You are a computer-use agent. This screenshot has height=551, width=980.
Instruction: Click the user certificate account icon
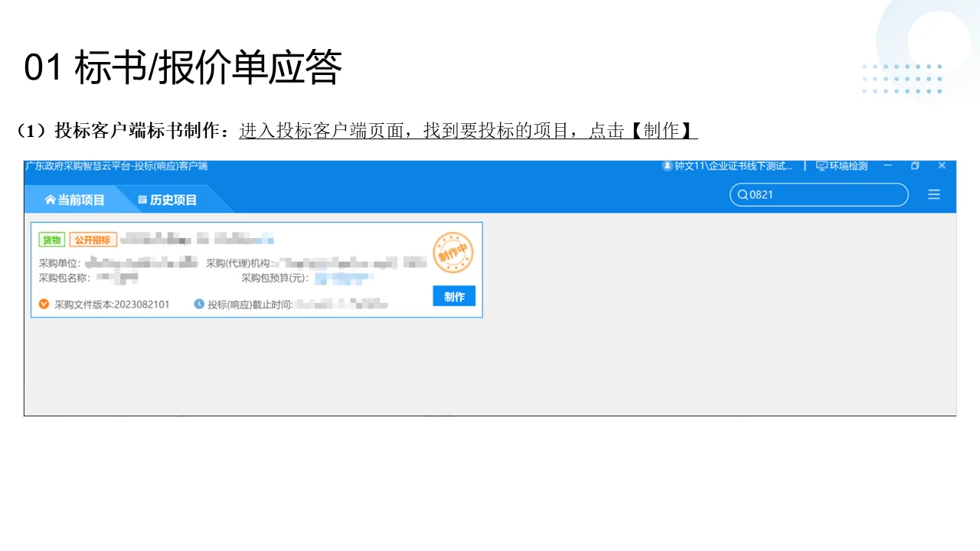(x=666, y=165)
